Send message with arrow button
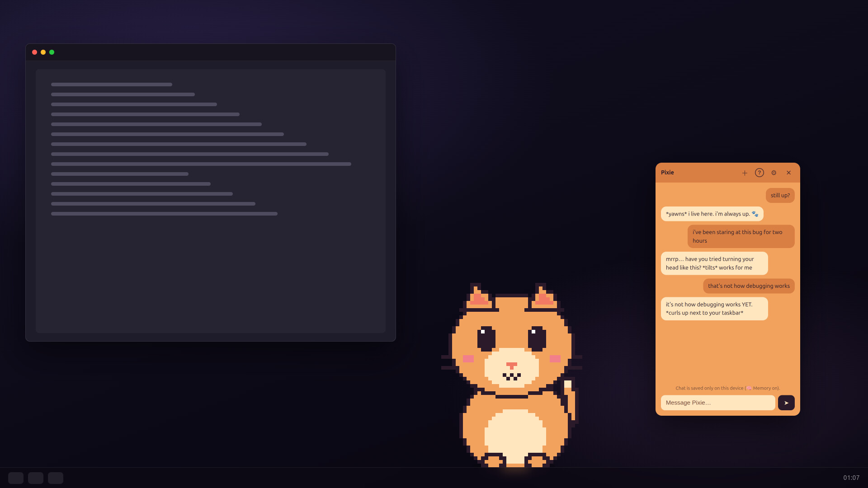This screenshot has height=488, width=868. (786, 403)
